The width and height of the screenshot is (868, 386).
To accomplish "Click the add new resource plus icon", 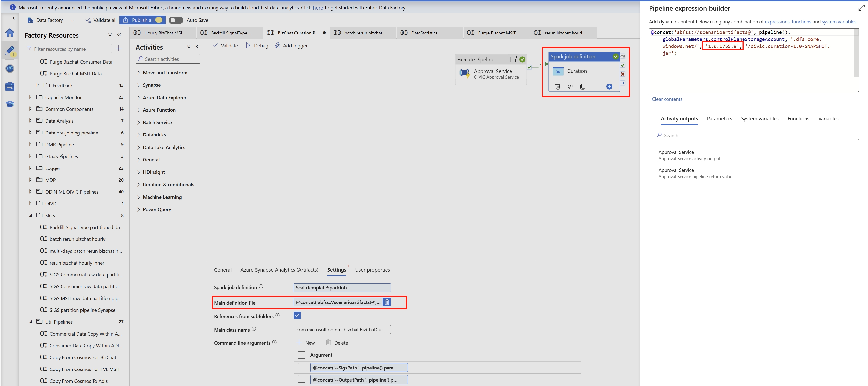I will coord(119,48).
